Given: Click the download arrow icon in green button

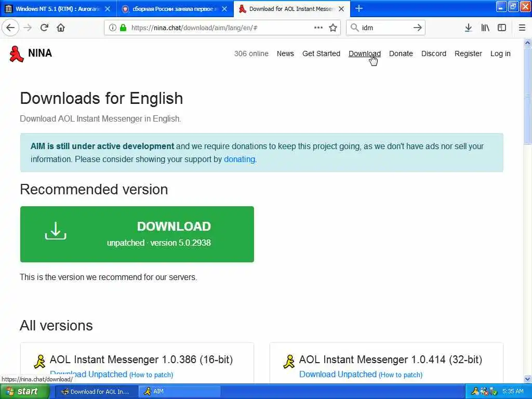Looking at the screenshot, I should pos(56,231).
